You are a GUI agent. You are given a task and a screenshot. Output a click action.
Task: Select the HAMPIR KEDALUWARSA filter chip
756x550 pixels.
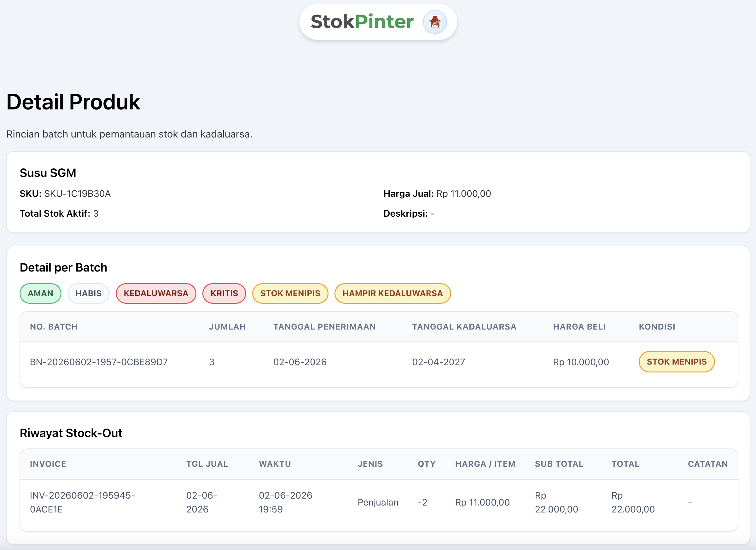click(393, 293)
